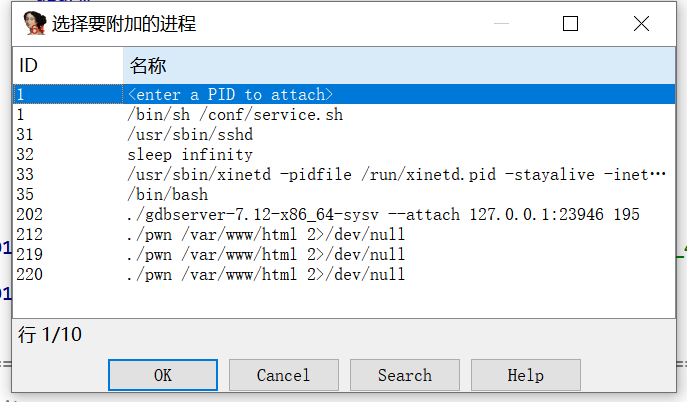The image size is (687, 402).
Task: Select the /bin/bash process
Action: 344,194
